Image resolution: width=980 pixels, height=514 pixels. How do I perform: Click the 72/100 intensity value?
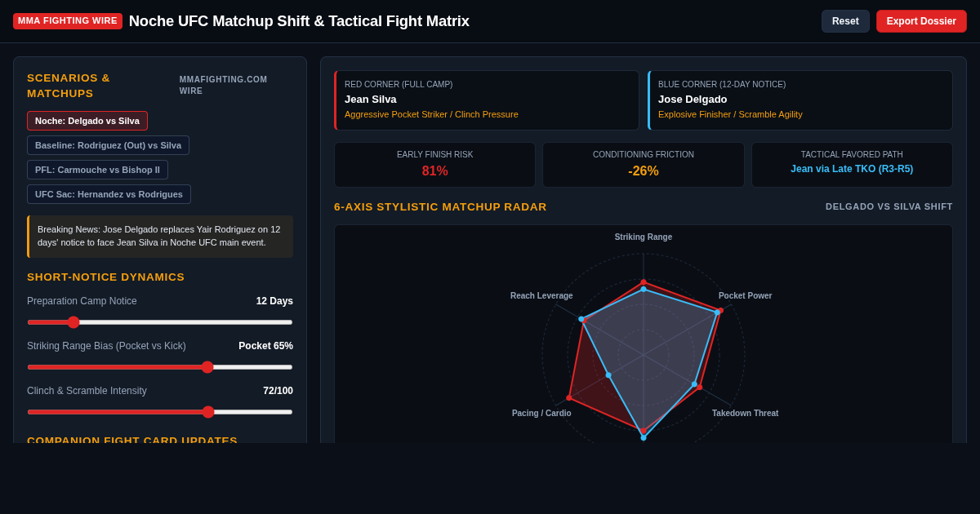coord(278,391)
